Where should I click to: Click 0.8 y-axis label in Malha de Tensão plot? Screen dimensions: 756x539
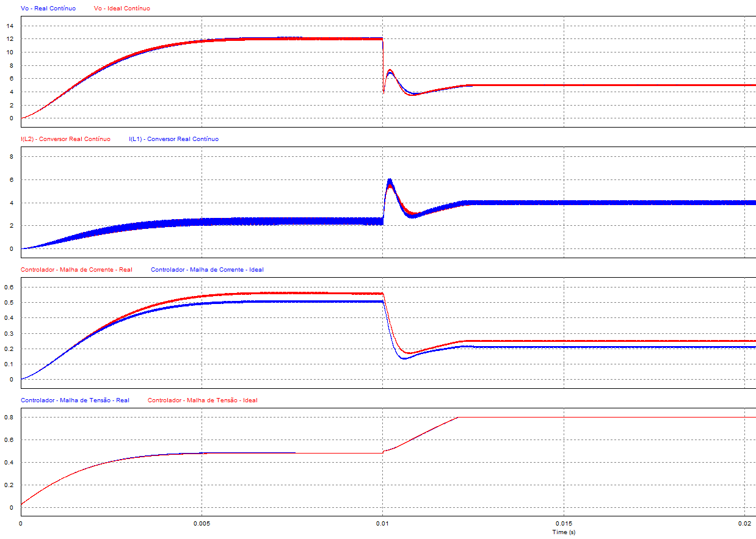(9, 418)
